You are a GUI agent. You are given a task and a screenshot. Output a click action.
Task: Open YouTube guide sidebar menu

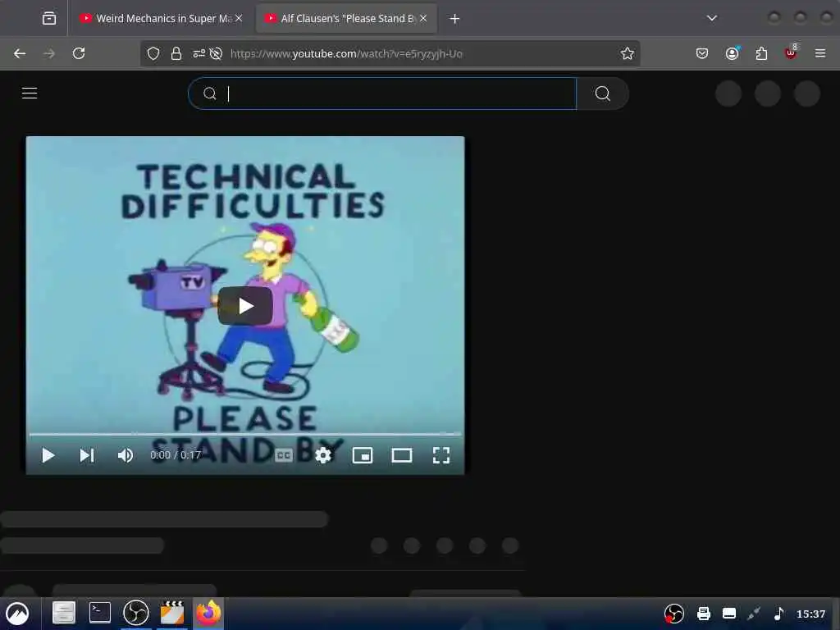click(30, 94)
